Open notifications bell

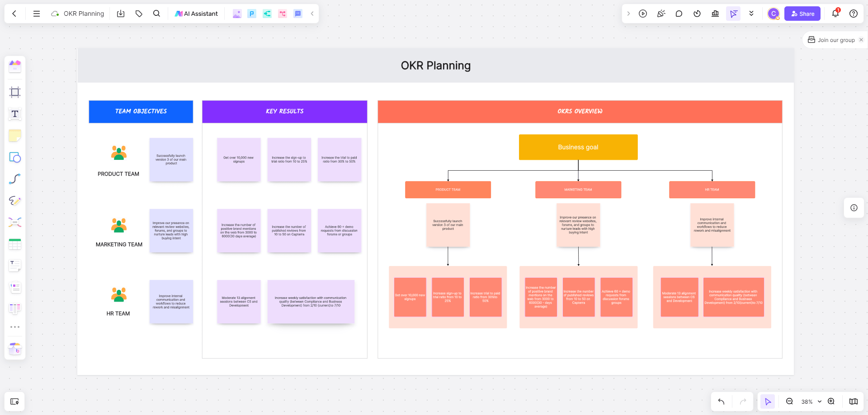click(x=835, y=13)
